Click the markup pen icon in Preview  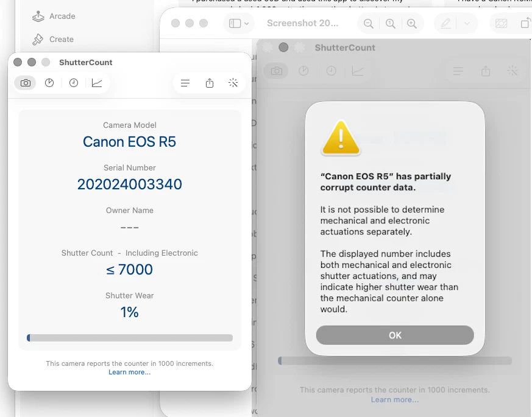click(446, 23)
